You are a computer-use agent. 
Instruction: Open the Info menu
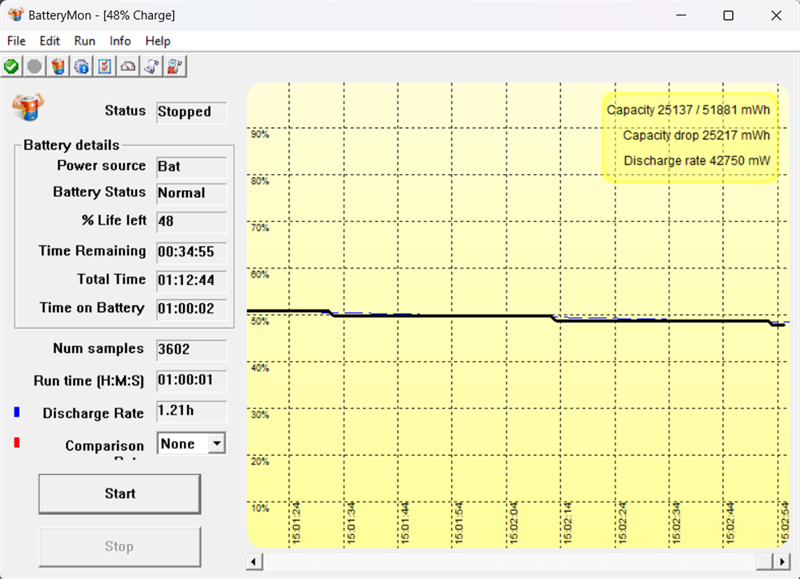(120, 41)
